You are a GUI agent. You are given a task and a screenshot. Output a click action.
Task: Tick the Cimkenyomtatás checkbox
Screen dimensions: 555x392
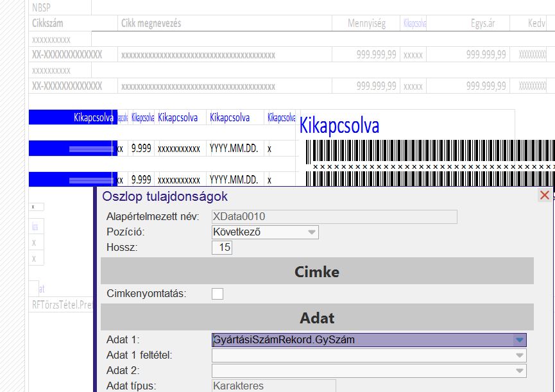point(218,294)
